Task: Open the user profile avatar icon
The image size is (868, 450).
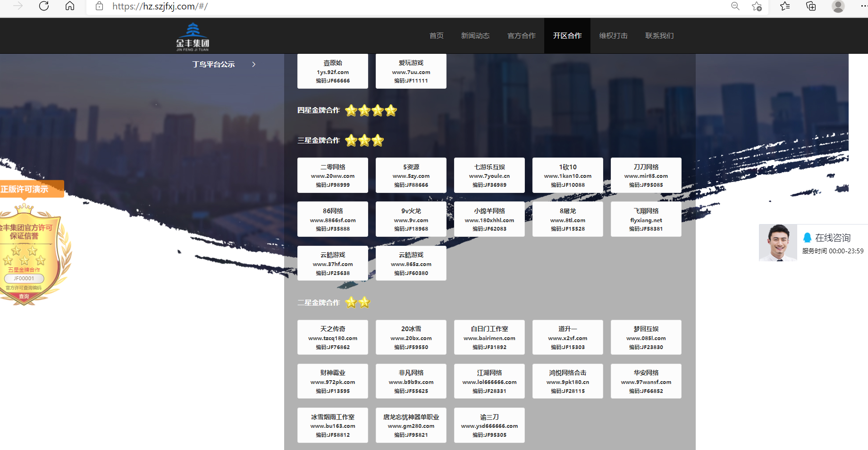Action: (x=838, y=6)
